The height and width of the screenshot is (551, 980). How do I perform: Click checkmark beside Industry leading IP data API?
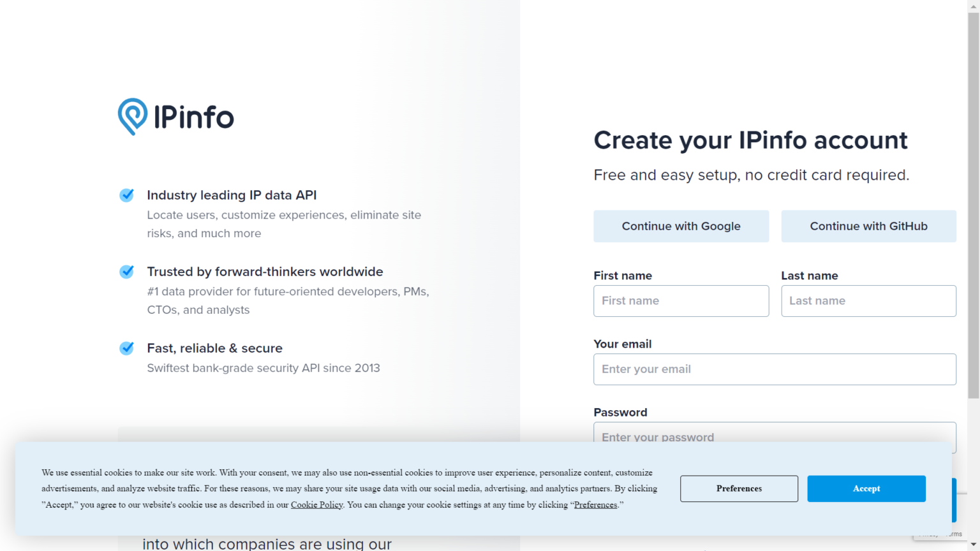[x=127, y=195]
